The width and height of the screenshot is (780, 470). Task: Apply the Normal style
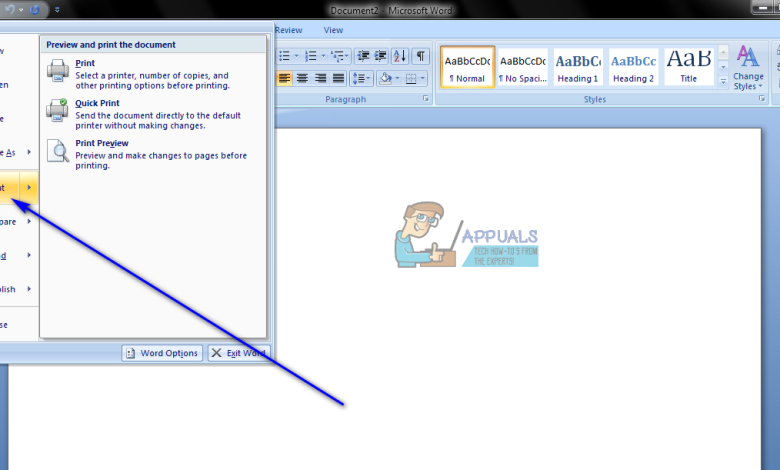pos(467,67)
